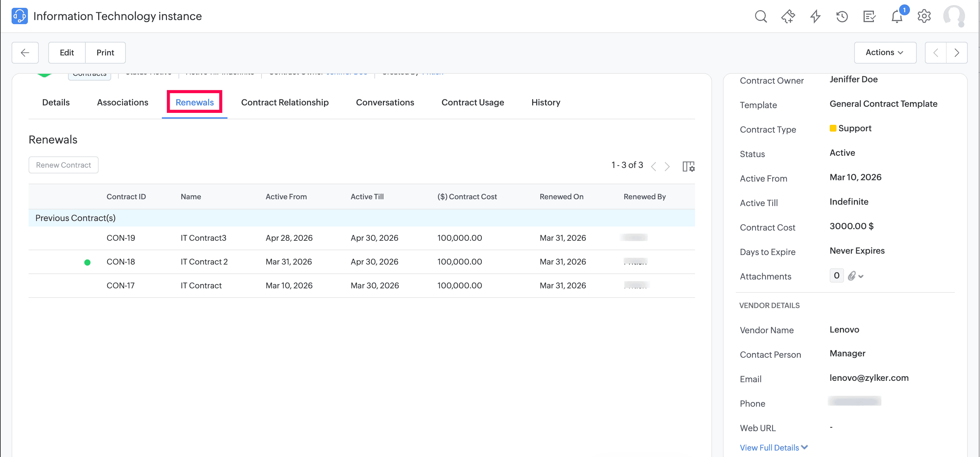Go to next renewals page arrow
980x457 pixels.
(x=667, y=166)
